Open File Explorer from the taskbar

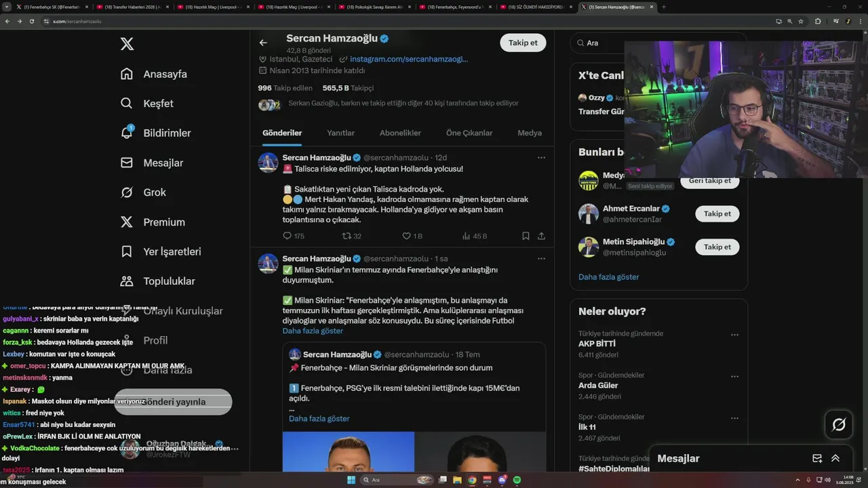pos(458,480)
